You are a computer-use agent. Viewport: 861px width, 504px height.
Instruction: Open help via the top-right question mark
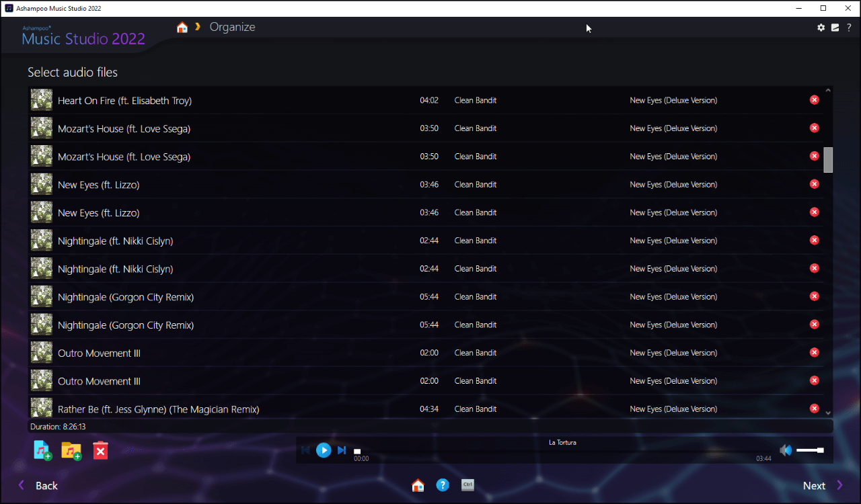[x=849, y=28]
